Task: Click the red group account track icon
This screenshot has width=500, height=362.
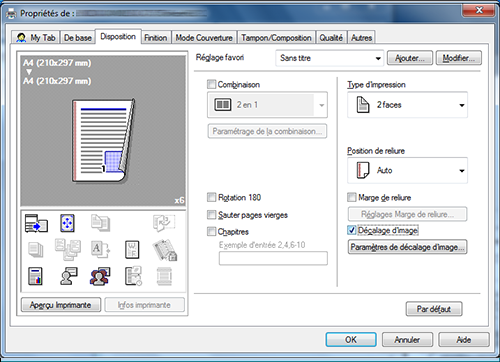Action: pyautogui.click(x=100, y=276)
